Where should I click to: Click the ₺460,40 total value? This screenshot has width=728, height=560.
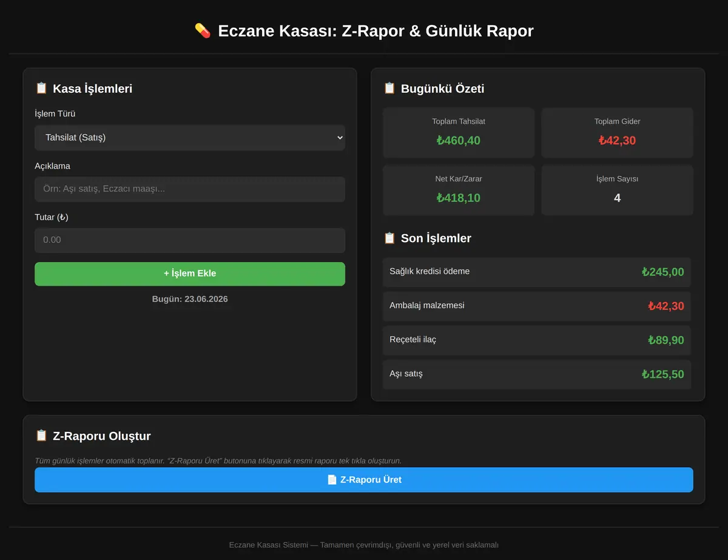[x=459, y=141]
